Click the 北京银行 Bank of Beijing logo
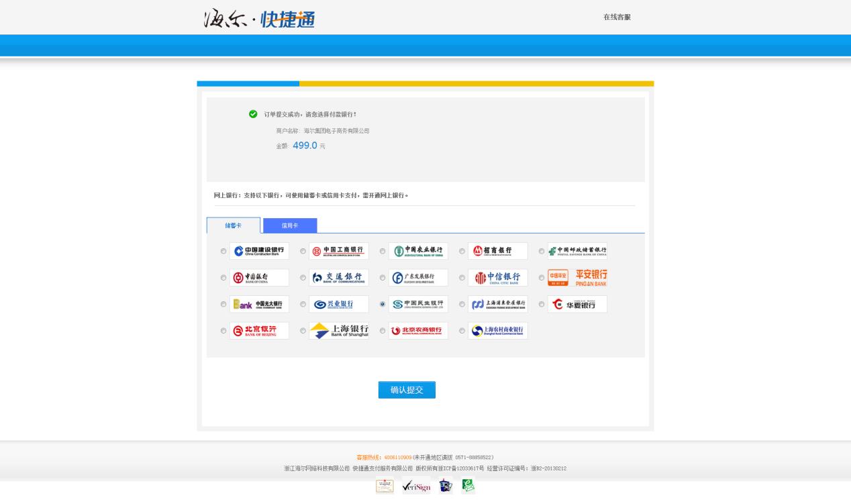This screenshot has width=851, height=504. (x=259, y=331)
